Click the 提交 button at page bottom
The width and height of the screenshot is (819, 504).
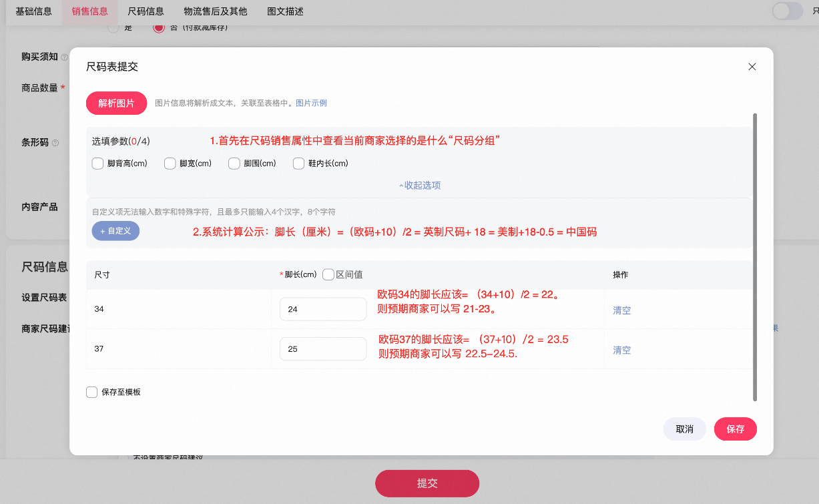coord(427,483)
